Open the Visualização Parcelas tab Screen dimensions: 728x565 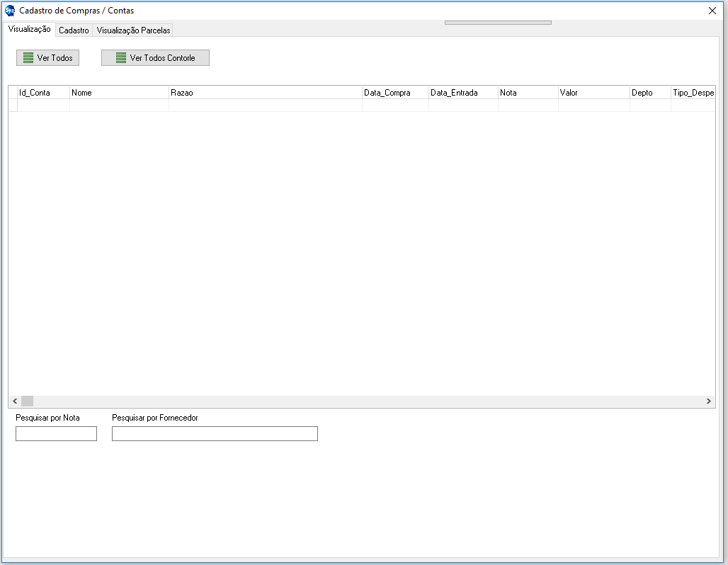pyautogui.click(x=133, y=30)
